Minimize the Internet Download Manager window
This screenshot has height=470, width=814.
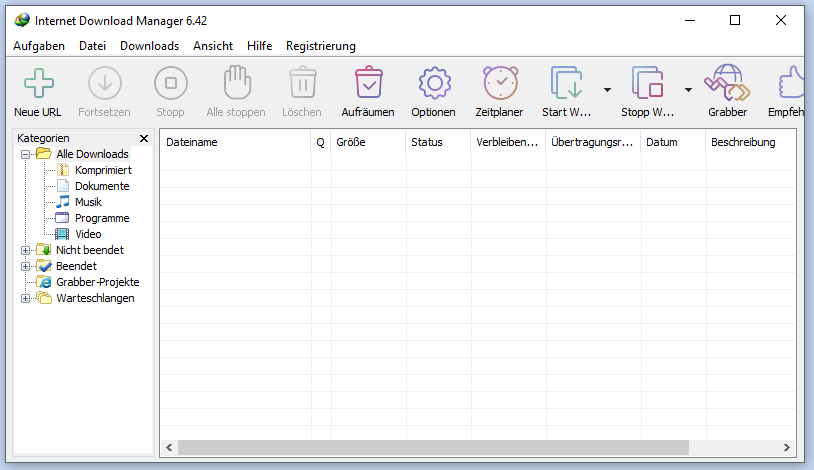(x=690, y=20)
